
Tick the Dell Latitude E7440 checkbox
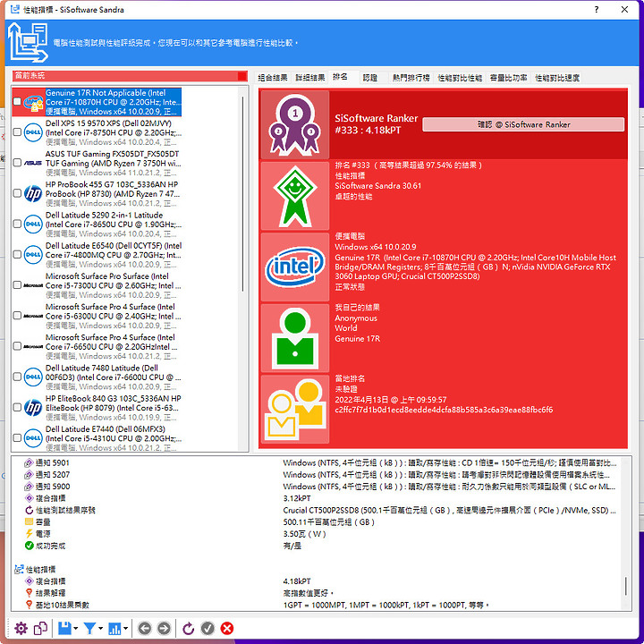tap(17, 437)
